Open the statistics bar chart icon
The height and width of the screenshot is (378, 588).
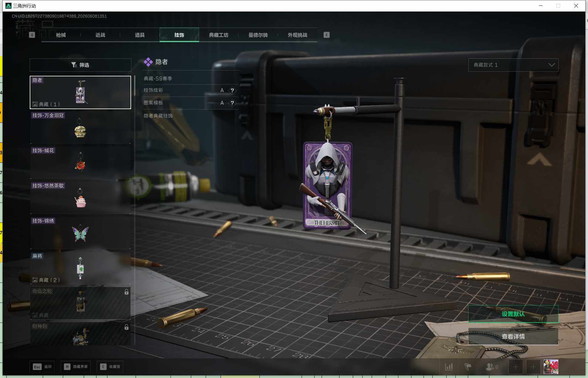[x=449, y=367]
